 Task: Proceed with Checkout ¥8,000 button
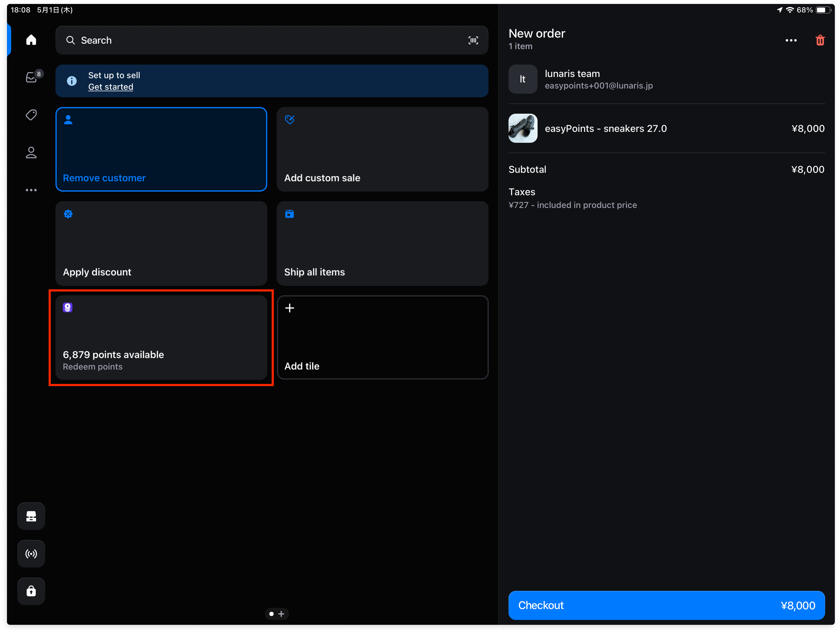point(666,605)
